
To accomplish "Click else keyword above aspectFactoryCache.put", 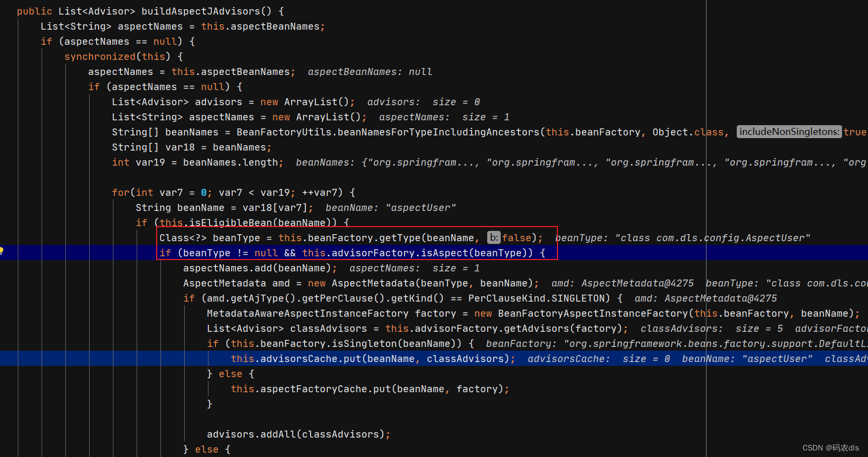I will [x=231, y=374].
